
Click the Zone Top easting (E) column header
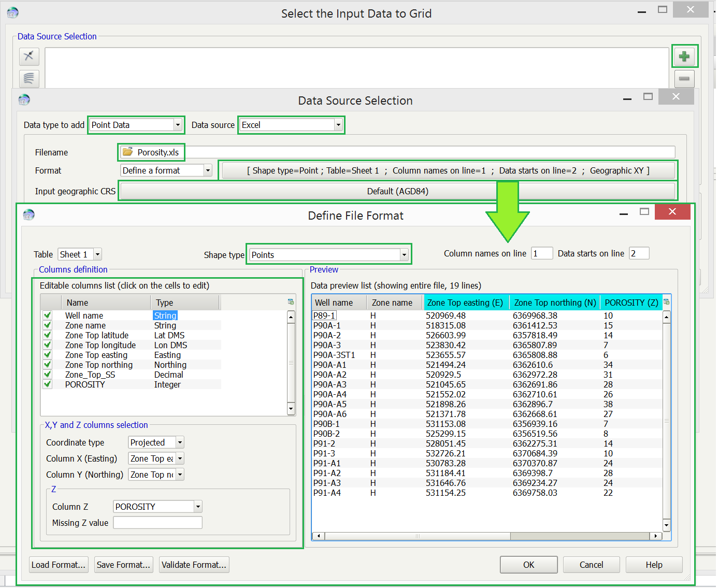pos(465,303)
